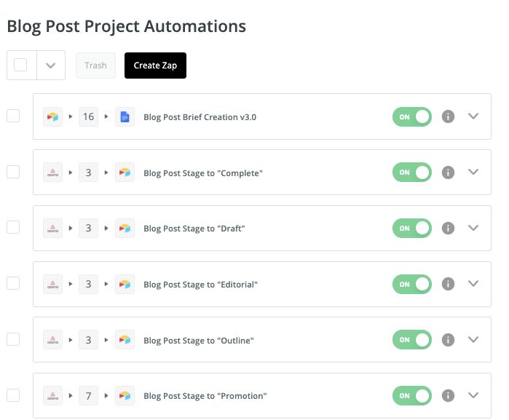Open the Blog Post Stage to "Editorial" zap
The width and height of the screenshot is (509, 420).
[x=200, y=285]
